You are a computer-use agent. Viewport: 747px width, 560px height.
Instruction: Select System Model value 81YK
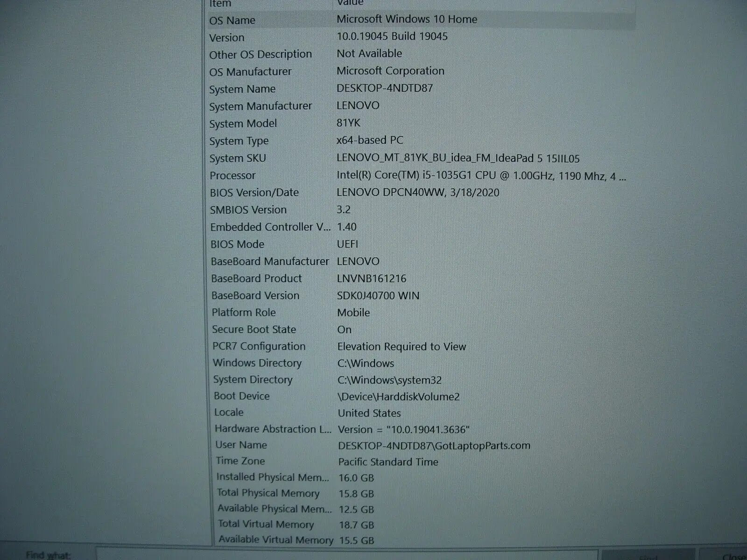[x=348, y=123]
